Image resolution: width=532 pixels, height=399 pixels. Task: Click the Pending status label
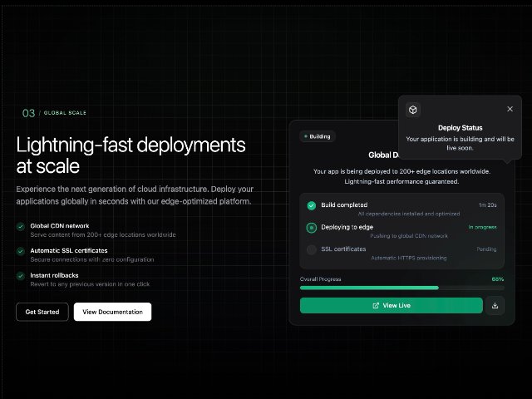486,249
